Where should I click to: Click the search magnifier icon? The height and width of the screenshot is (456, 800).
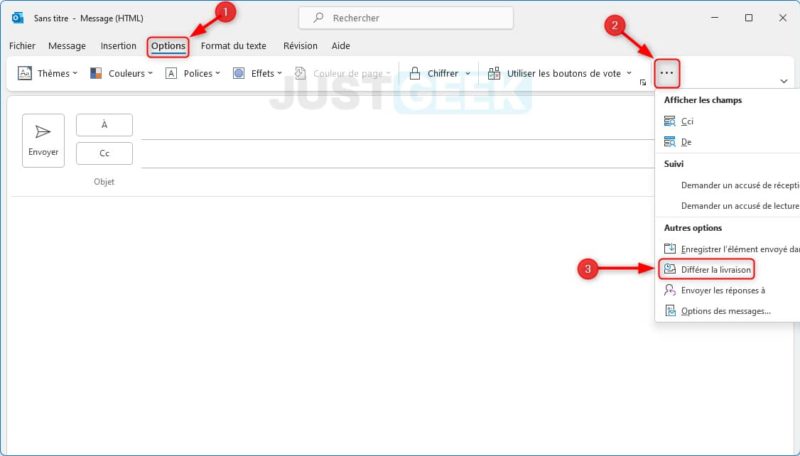coord(318,18)
